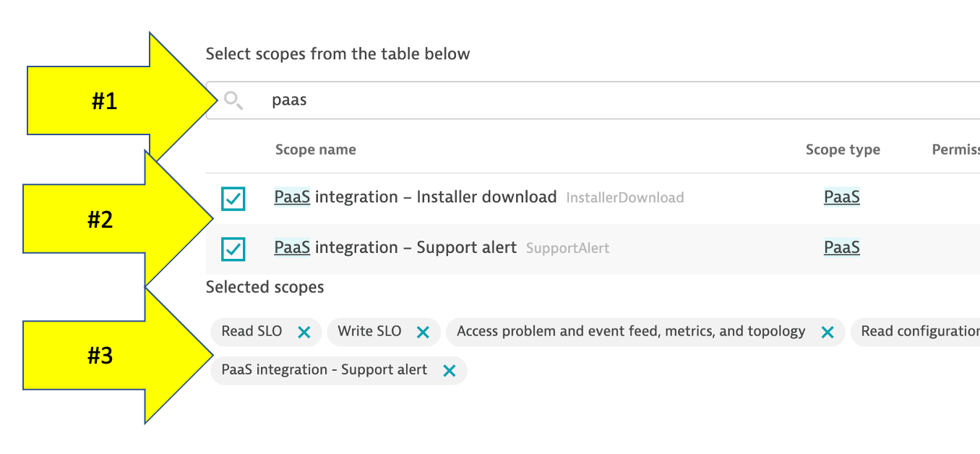Remove the Write SLO scope chip
The image size is (980, 454).
(423, 332)
